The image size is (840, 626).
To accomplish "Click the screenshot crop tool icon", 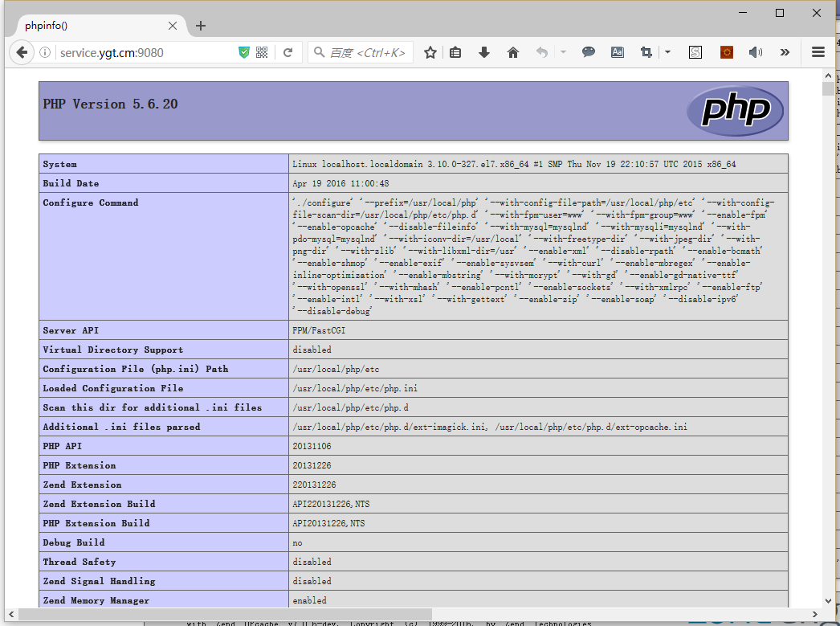I will tap(646, 52).
